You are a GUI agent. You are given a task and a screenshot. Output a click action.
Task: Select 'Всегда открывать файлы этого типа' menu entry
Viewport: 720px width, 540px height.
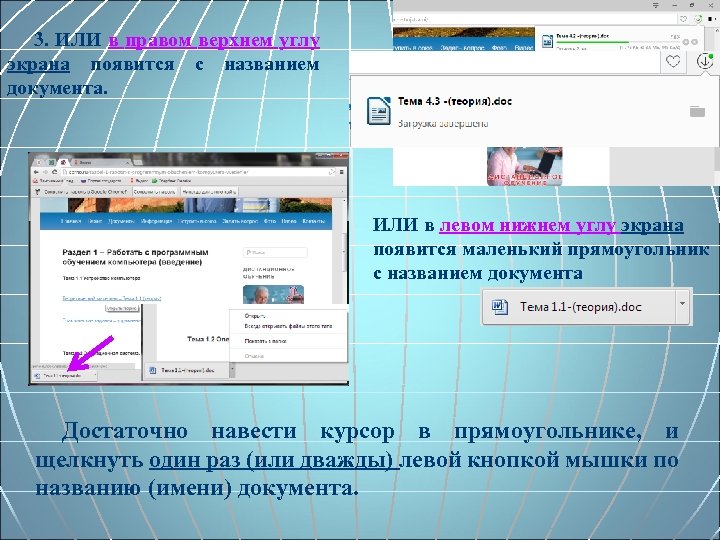(288, 326)
